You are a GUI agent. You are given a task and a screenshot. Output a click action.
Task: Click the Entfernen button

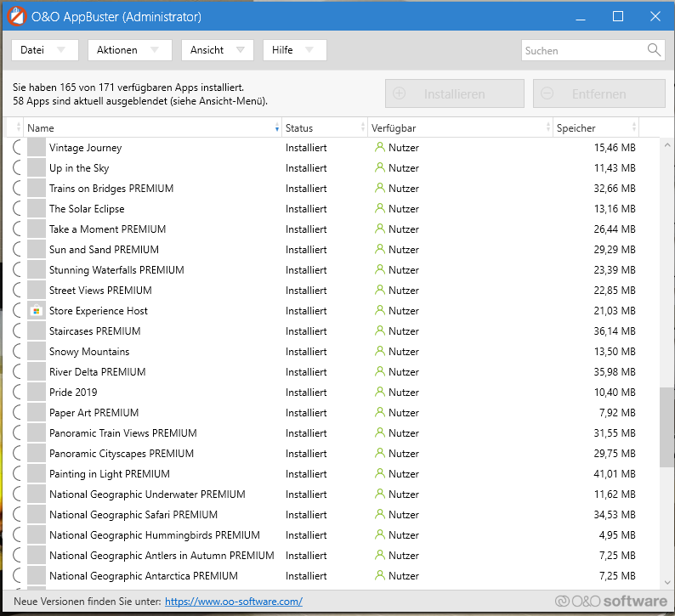point(599,93)
